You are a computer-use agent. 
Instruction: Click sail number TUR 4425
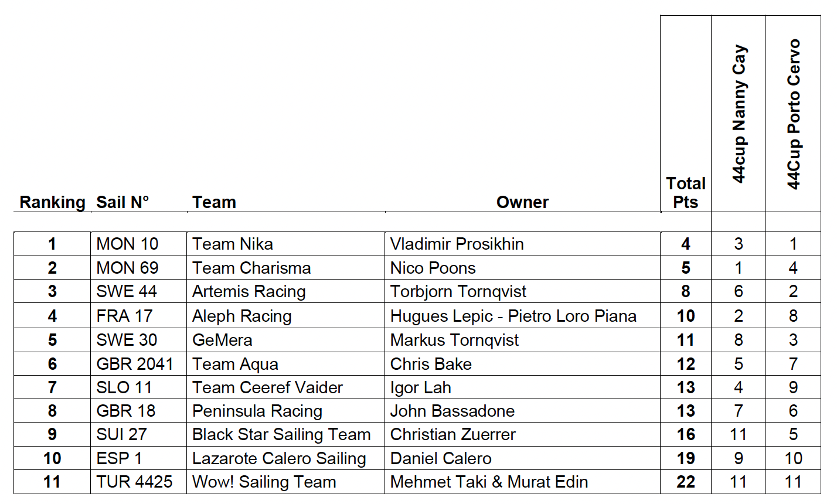(134, 482)
